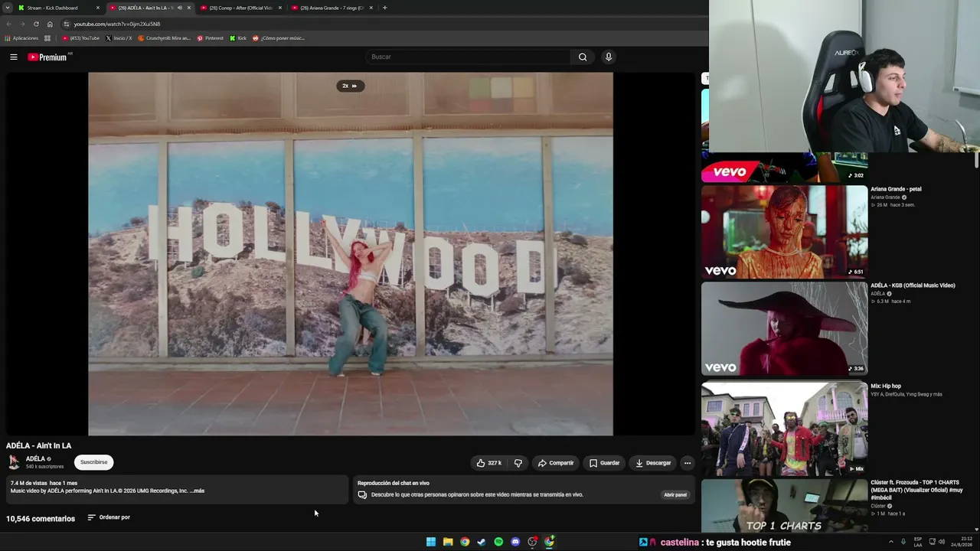
Task: Click the video player to pause
Action: [351, 254]
